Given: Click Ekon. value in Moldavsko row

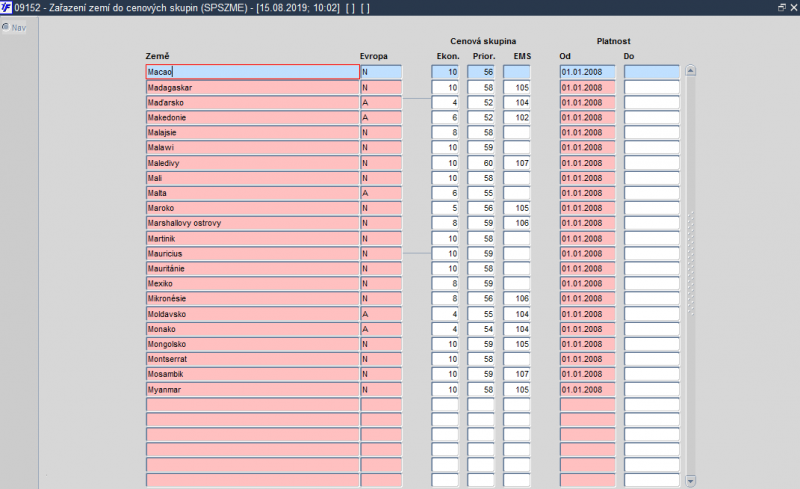Looking at the screenshot, I should pos(445,314).
